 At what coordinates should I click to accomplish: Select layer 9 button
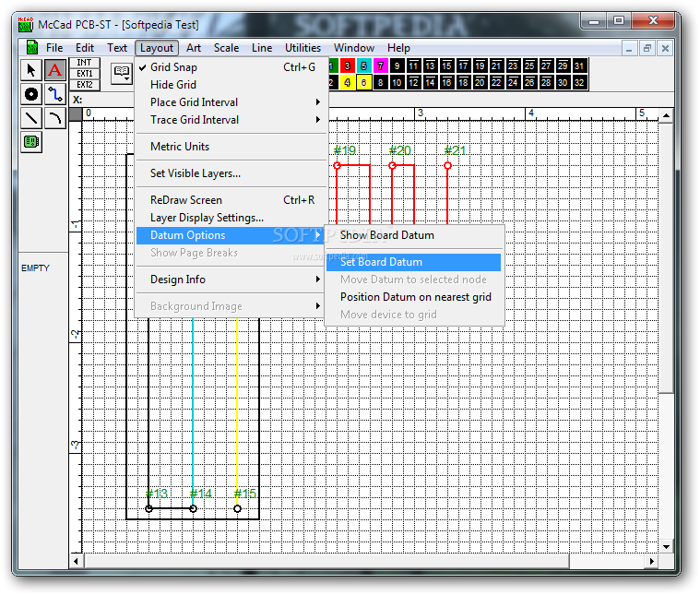click(x=397, y=66)
